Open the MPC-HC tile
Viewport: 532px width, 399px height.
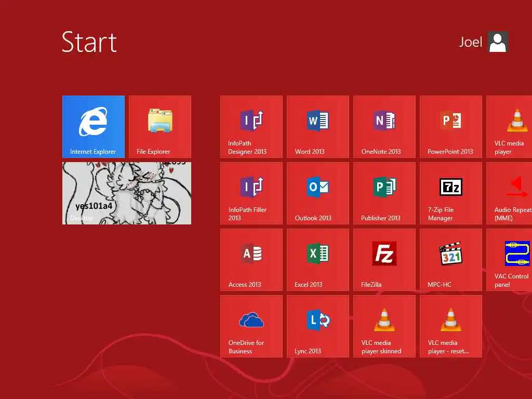click(x=450, y=260)
